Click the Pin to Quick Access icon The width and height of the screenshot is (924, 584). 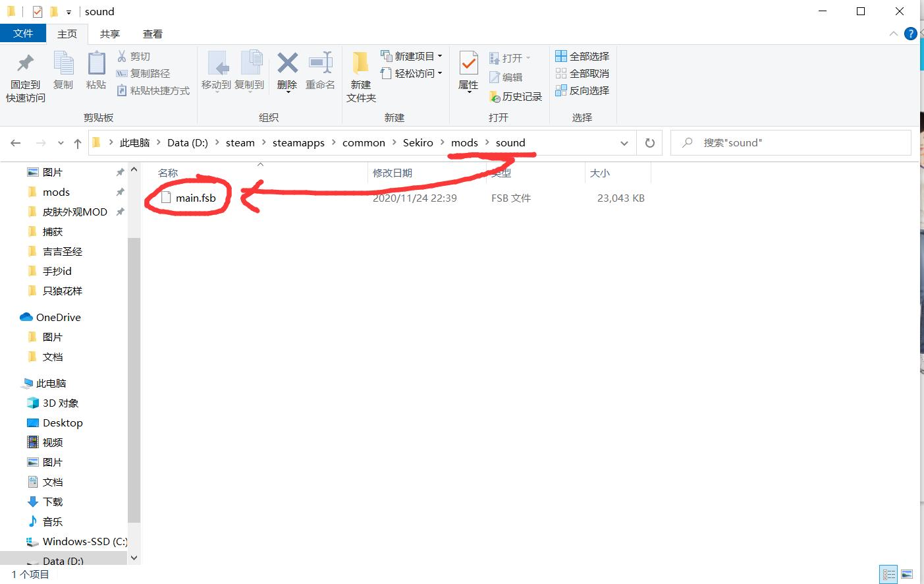26,64
